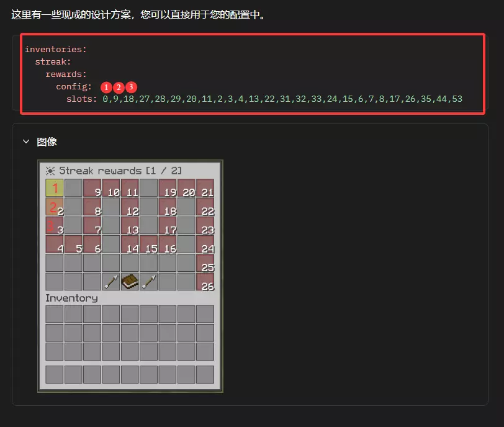Image resolution: width=504 pixels, height=427 pixels.
Task: Click the "slots:" key in the code
Action: coord(81,99)
